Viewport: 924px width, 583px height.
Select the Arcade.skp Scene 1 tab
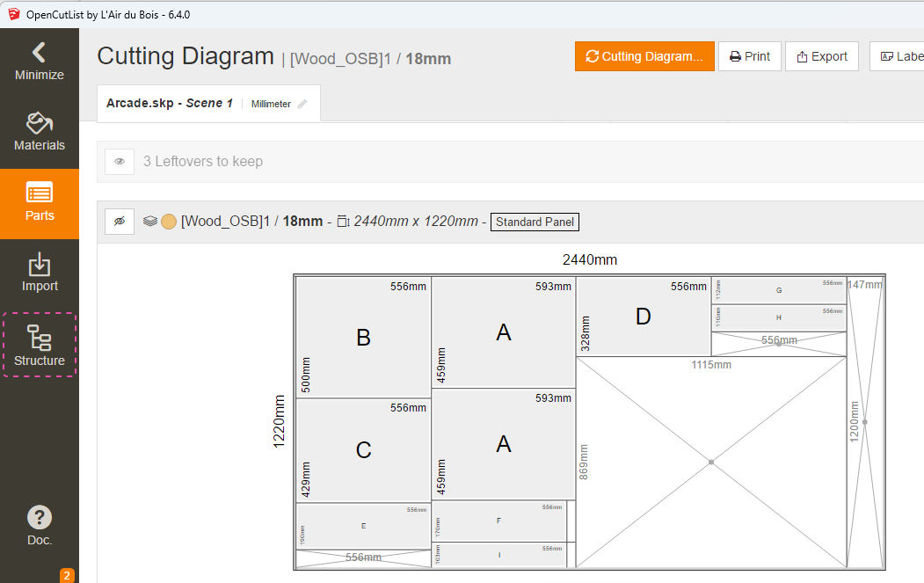pyautogui.click(x=170, y=103)
